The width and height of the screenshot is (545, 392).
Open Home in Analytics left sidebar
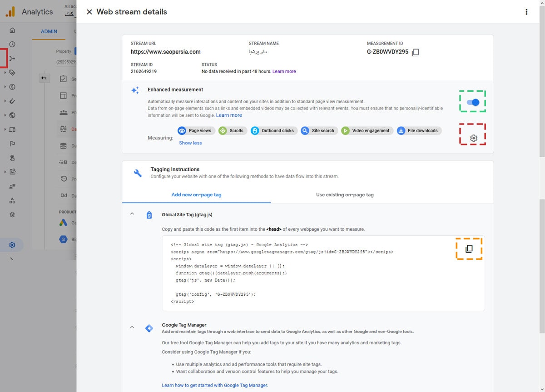[x=12, y=30]
